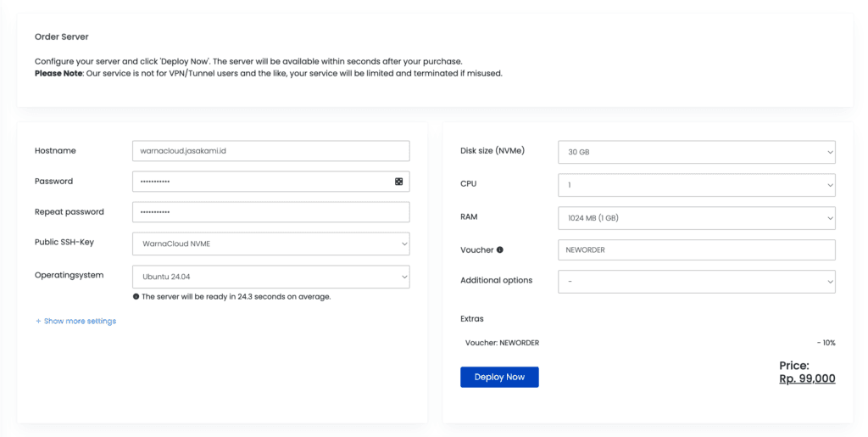This screenshot has height=437, width=868.
Task: Click the Hostname input field
Action: pos(270,151)
